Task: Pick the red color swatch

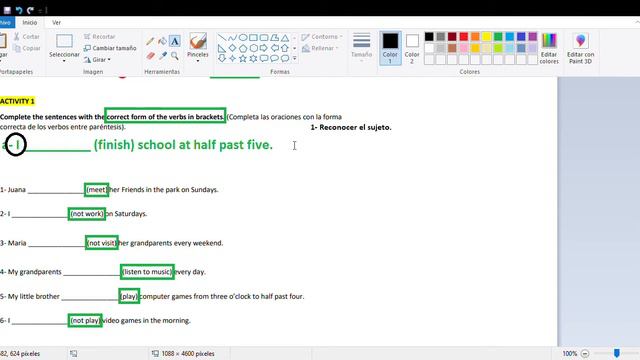Action: pyautogui.click(x=464, y=37)
